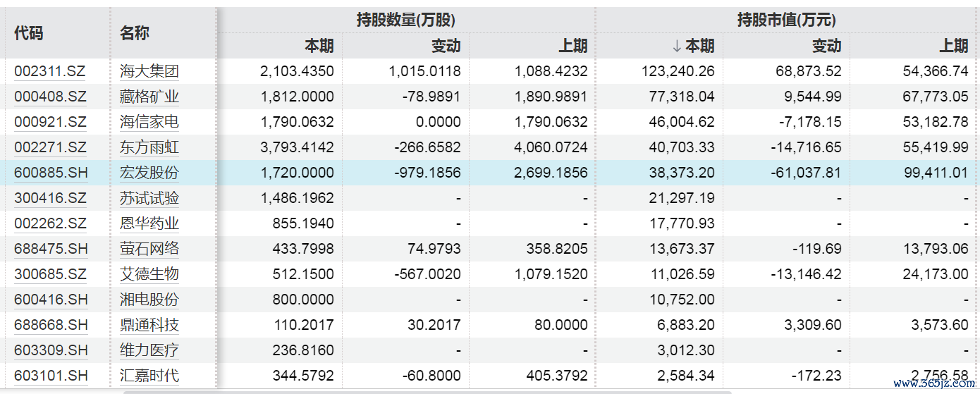Image resolution: width=980 pixels, height=394 pixels.
Task: Sort by 持股数量 本期 column header
Action: (x=319, y=46)
